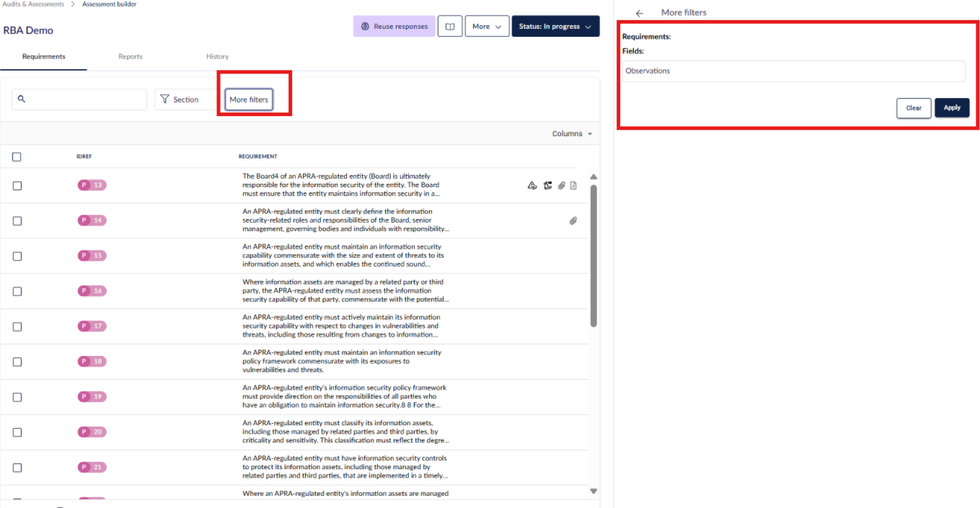Click the P 15 ID badge
980x508 pixels.
pyautogui.click(x=92, y=256)
